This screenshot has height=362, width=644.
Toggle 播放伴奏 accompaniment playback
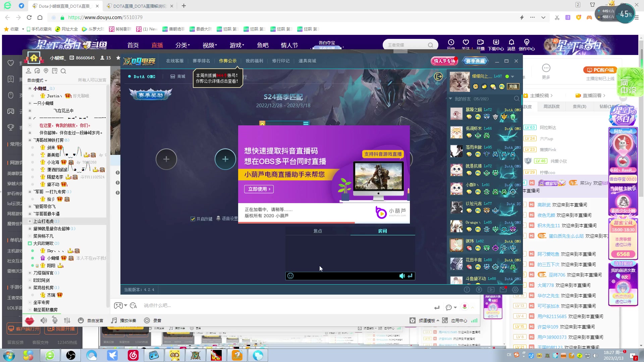coord(123,320)
